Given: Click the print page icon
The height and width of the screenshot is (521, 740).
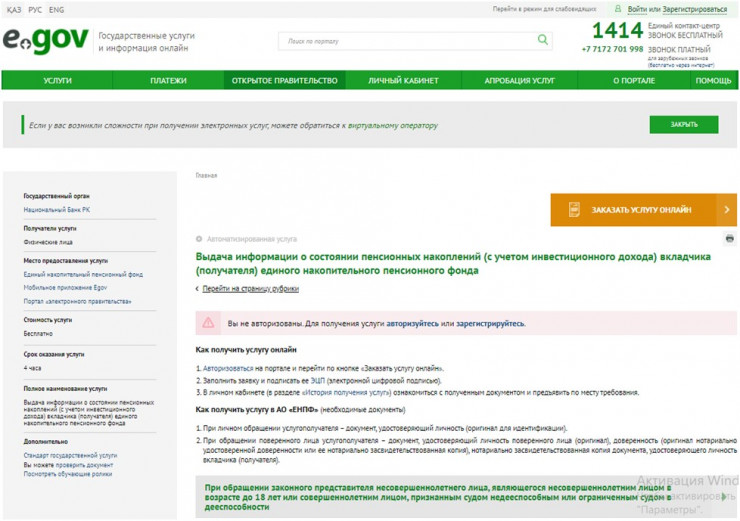Looking at the screenshot, I should pyautogui.click(x=729, y=239).
